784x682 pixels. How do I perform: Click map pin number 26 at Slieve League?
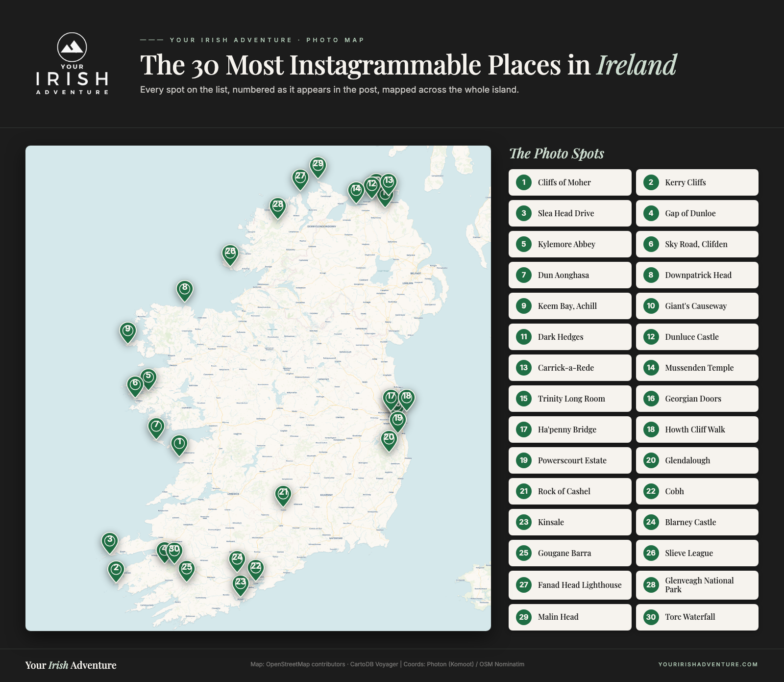[x=230, y=254]
